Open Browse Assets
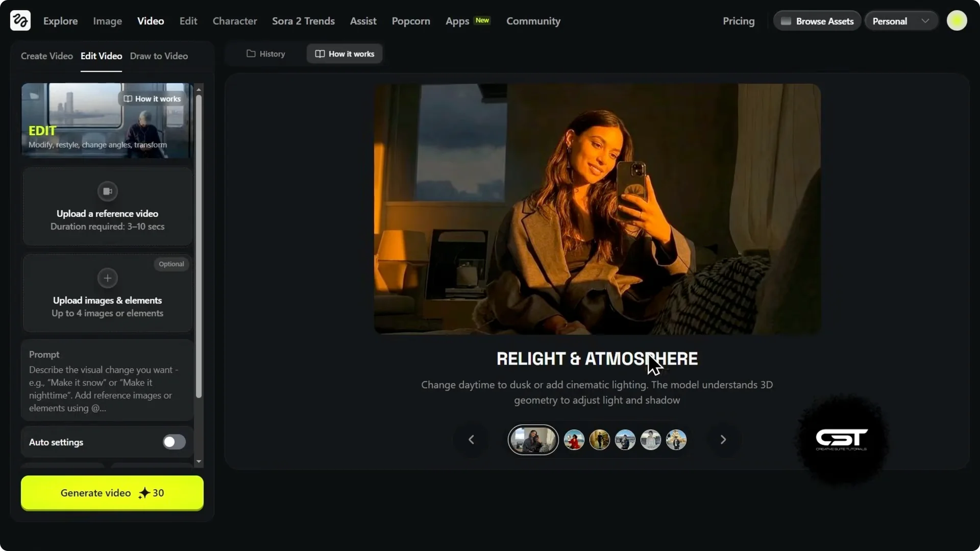This screenshot has height=551, width=980. pos(817,21)
